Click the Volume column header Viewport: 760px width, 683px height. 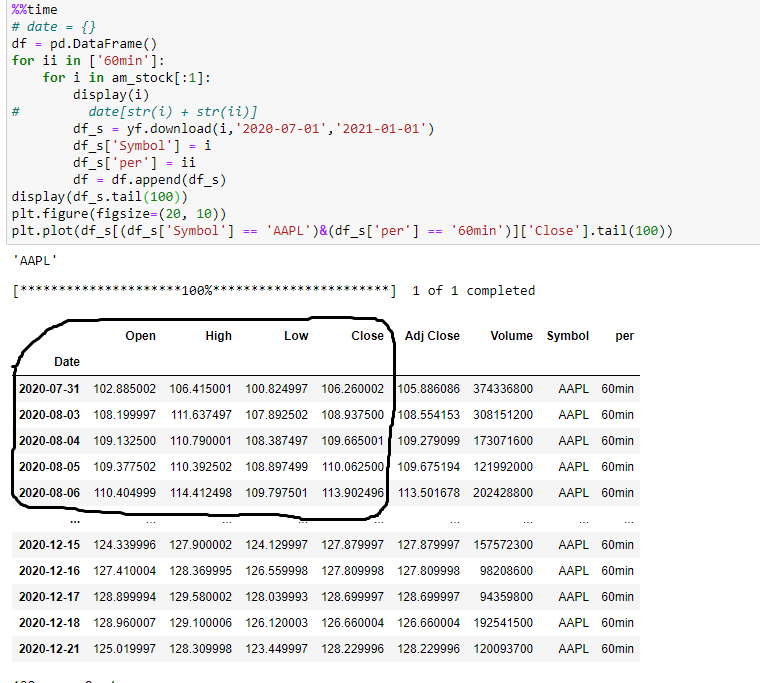[x=511, y=336]
